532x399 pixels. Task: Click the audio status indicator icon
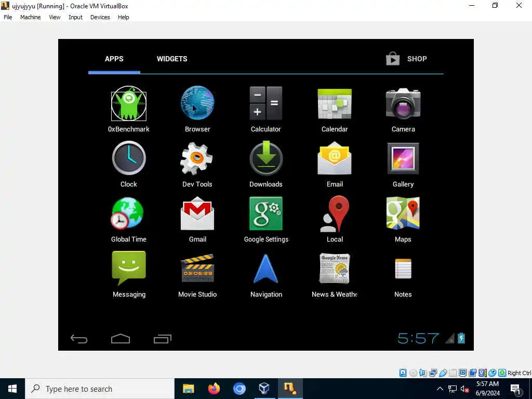click(423, 373)
